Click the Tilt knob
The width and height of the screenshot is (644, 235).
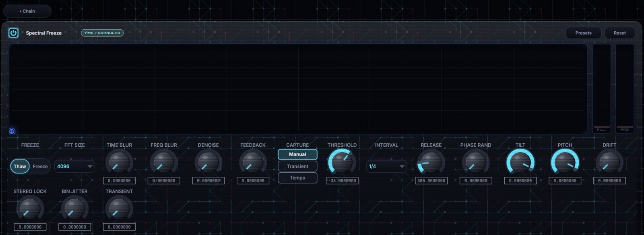(x=520, y=163)
